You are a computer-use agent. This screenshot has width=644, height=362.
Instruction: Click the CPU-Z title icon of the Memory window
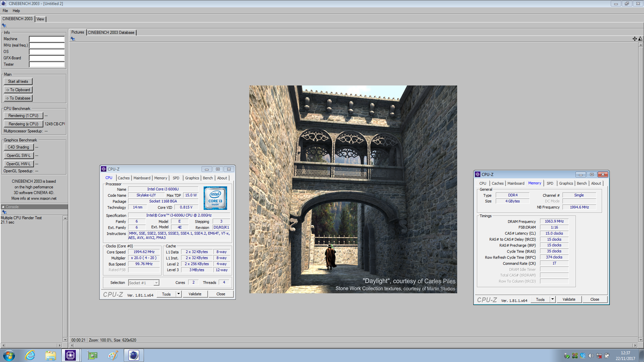click(478, 175)
